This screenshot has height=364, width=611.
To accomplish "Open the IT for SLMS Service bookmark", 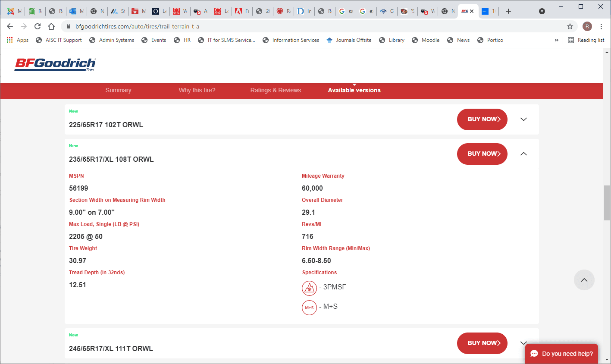I will click(226, 40).
